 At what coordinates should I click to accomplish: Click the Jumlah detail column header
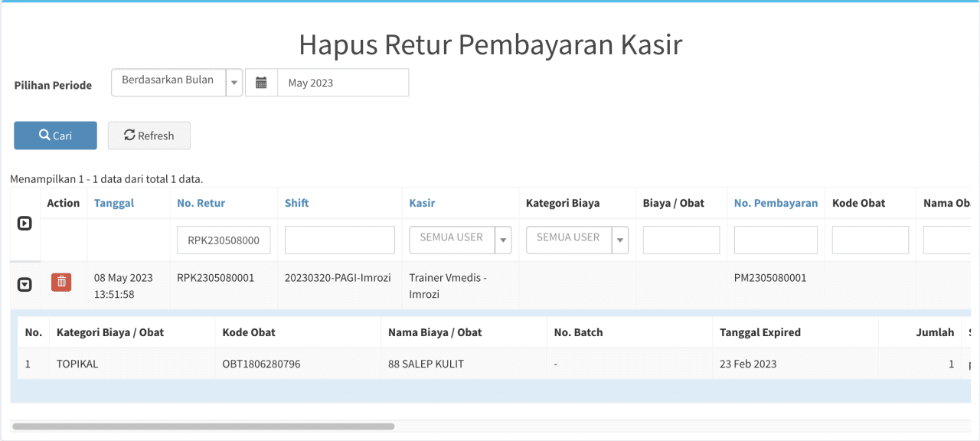(x=935, y=332)
